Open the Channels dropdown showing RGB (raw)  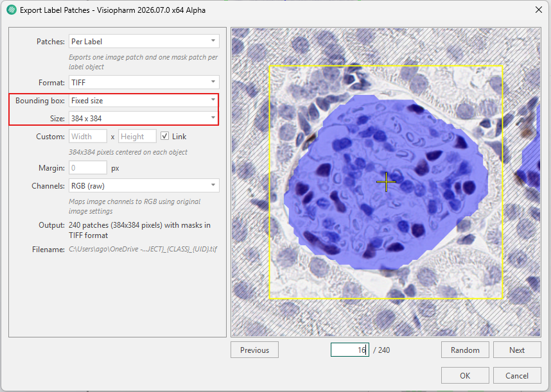click(x=144, y=185)
